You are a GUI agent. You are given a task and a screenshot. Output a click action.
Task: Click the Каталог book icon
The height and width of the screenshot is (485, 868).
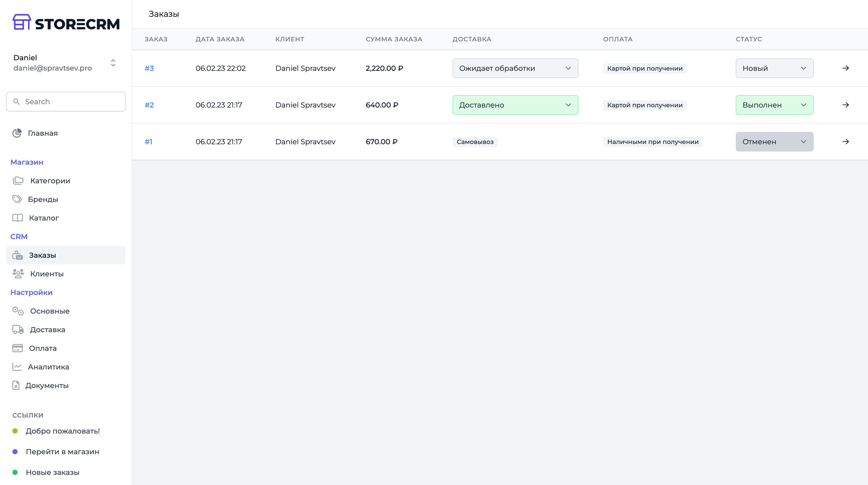click(18, 218)
